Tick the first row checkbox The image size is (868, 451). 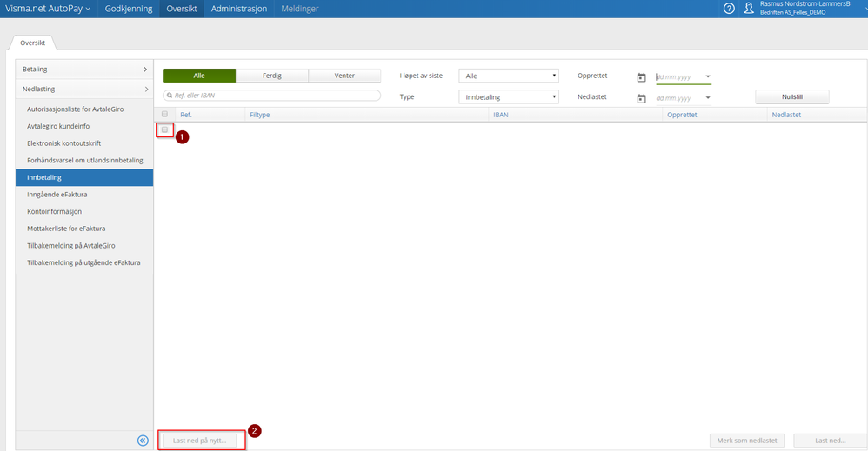pos(164,129)
